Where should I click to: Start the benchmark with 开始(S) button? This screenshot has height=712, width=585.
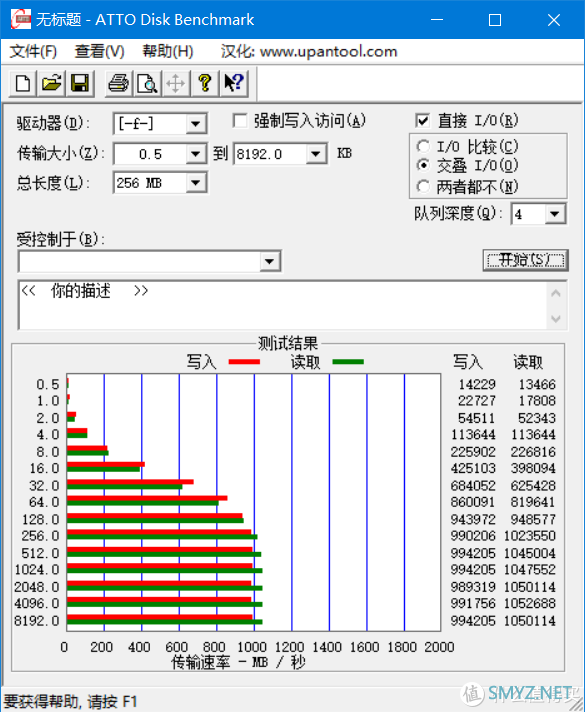coord(526,260)
